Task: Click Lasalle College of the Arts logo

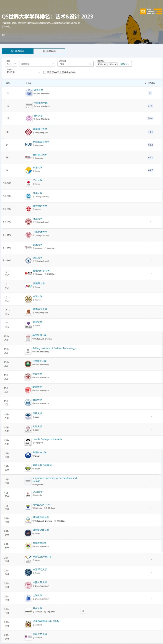Action: 28,442
